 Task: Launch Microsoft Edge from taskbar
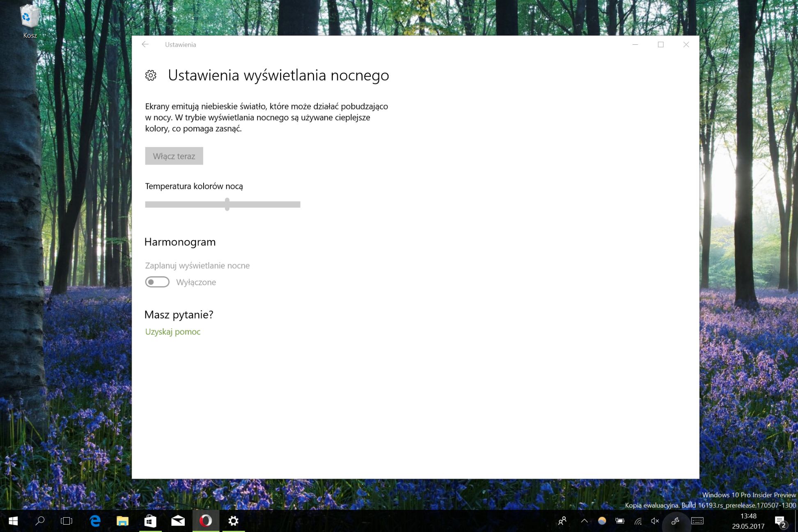[95, 521]
